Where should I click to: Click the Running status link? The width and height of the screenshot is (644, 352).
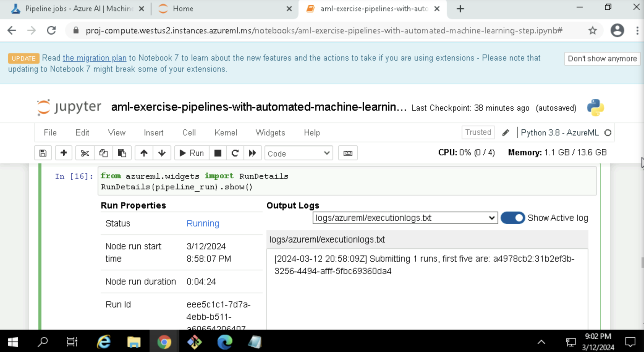click(203, 223)
